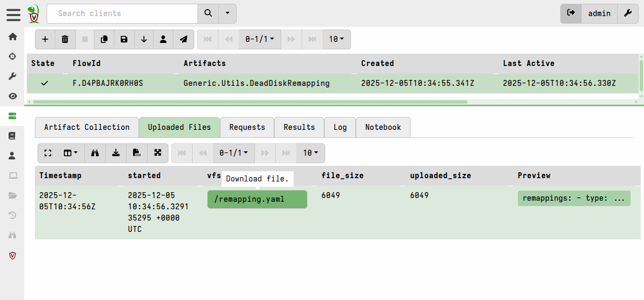Open the Notebook tab
This screenshot has width=644, height=300.
click(383, 127)
